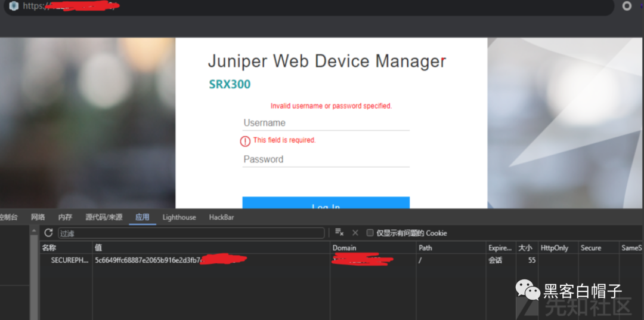Click the SRX300 device model text
Screen dimensions: 644x320
coord(230,84)
